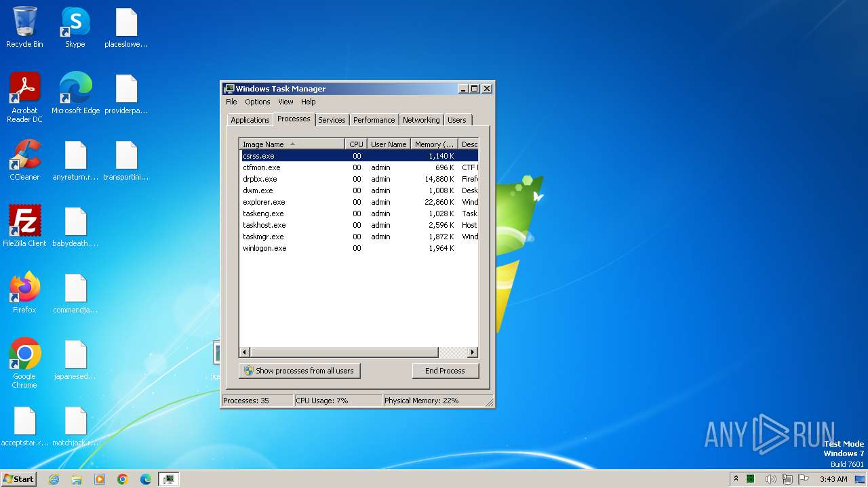This screenshot has width=868, height=488.
Task: Open Windows Explorer folder in taskbar
Action: pyautogui.click(x=77, y=479)
